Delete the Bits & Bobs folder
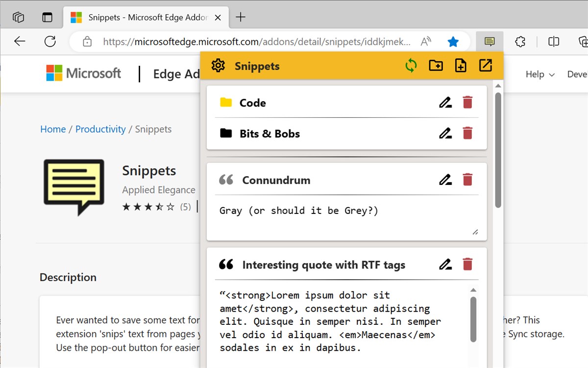Viewport: 588px width, 368px height. 467,133
